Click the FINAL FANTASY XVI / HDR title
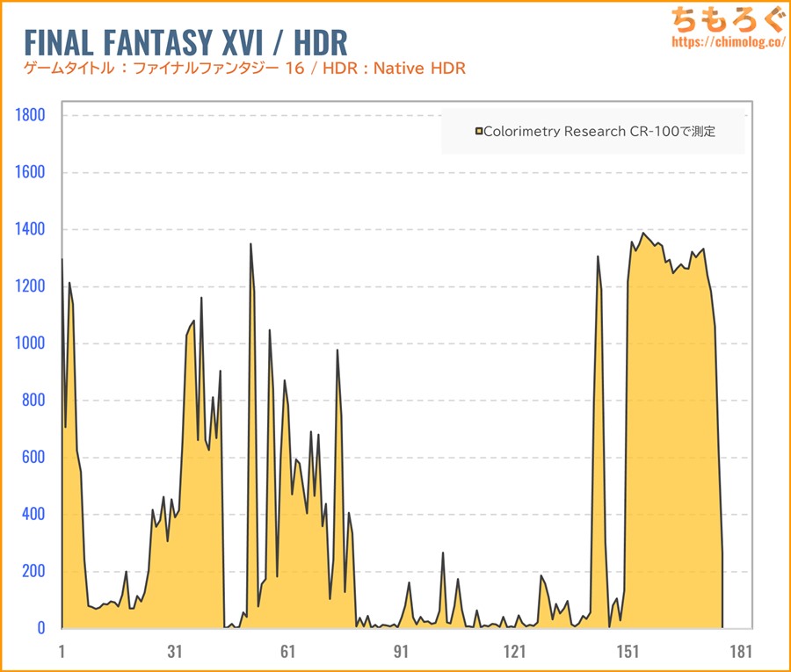Screen dimensions: 791x672 (185, 41)
